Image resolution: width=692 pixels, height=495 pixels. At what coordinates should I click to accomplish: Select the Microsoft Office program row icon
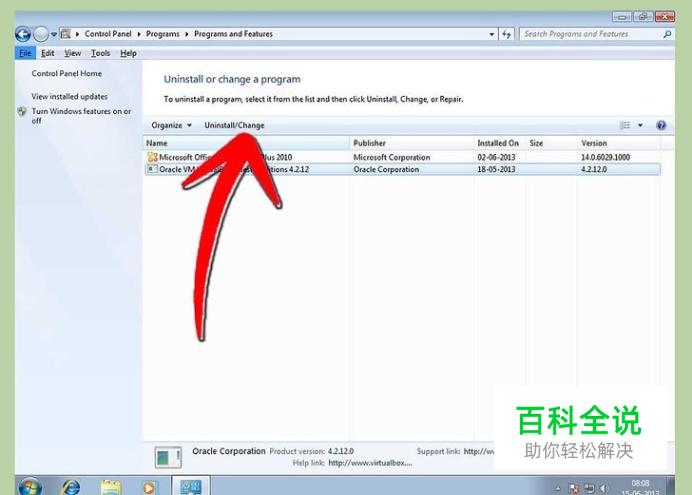coord(152,157)
